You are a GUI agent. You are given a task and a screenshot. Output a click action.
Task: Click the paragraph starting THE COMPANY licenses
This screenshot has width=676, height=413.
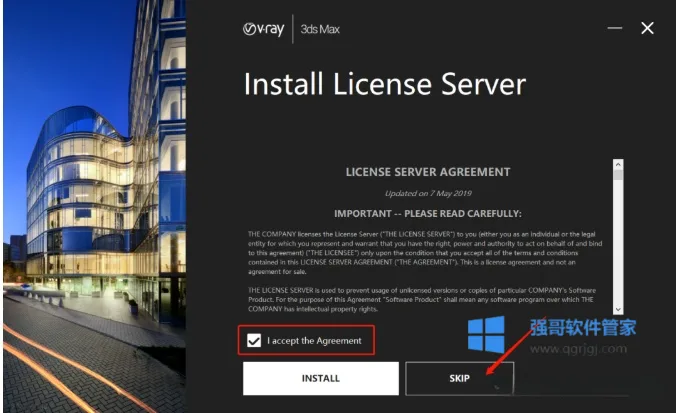click(x=425, y=253)
